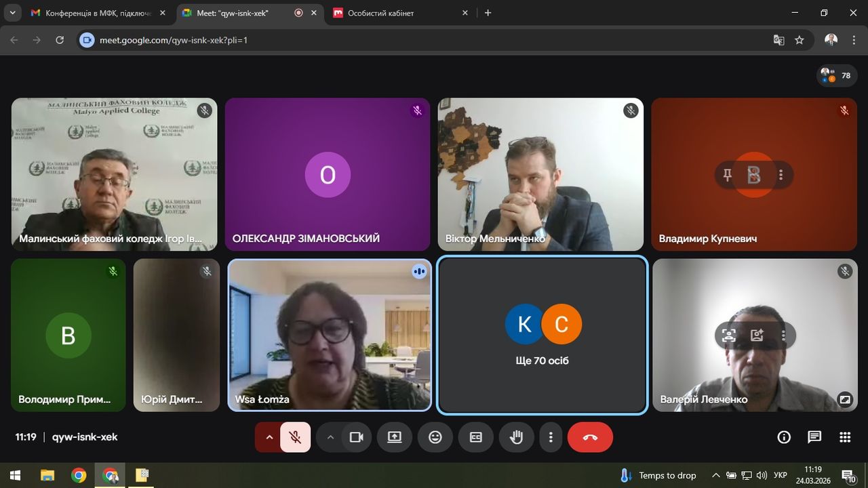The width and height of the screenshot is (868, 488).
Task: Show all 78 participants
Action: [x=837, y=76]
